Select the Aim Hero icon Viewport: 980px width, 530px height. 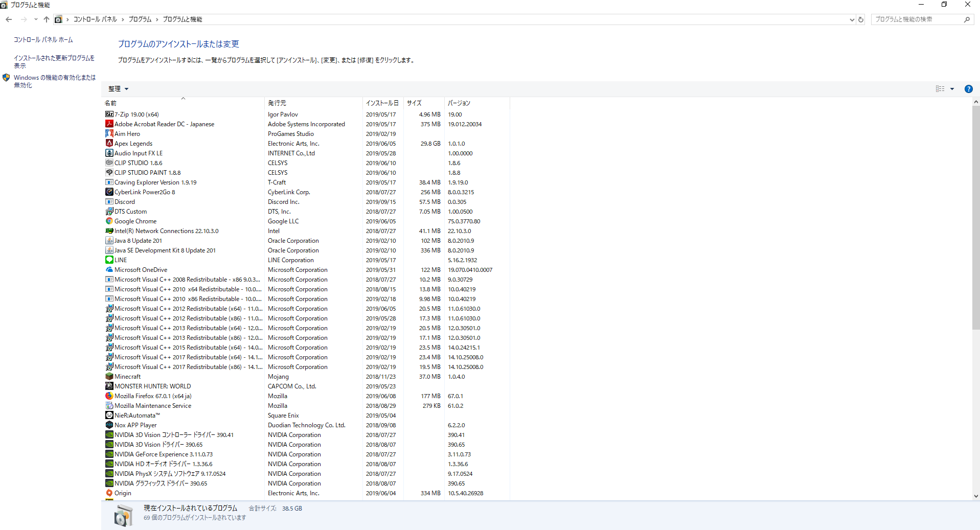[x=109, y=134]
